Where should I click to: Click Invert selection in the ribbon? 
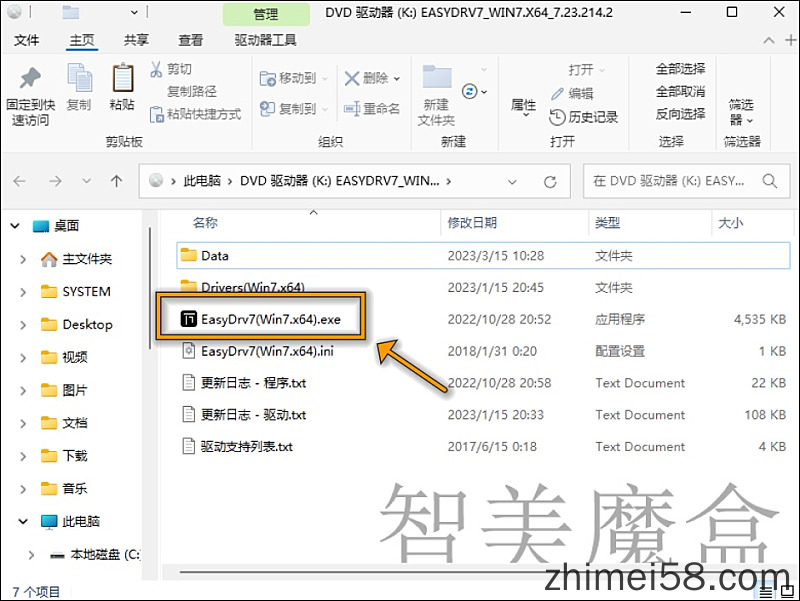680,114
